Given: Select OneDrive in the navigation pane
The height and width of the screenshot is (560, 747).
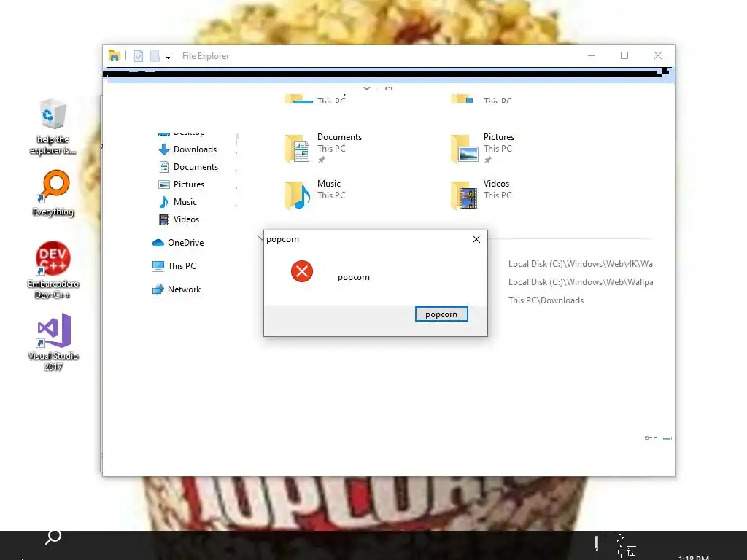Looking at the screenshot, I should coord(178,243).
